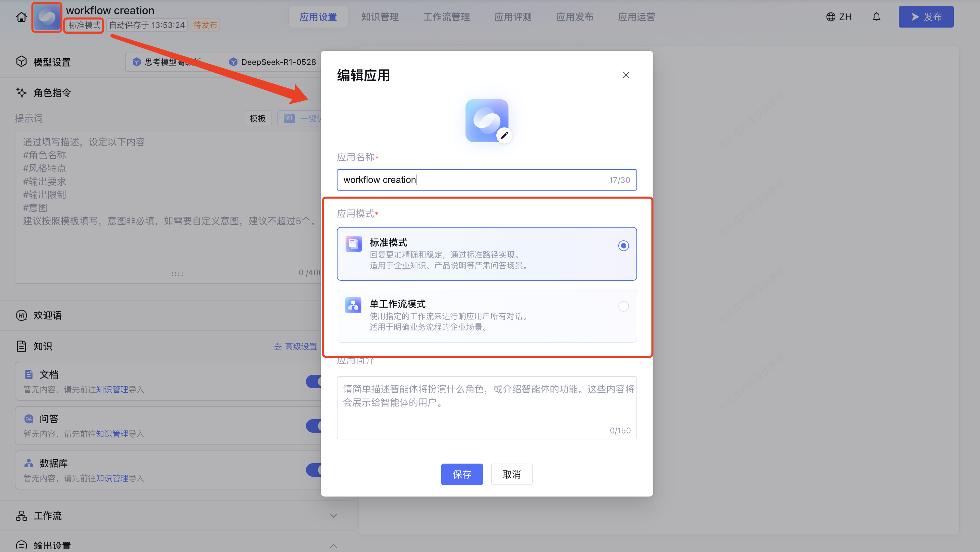Select the 单工作流模式 radio button
This screenshot has width=980, height=552.
click(623, 306)
